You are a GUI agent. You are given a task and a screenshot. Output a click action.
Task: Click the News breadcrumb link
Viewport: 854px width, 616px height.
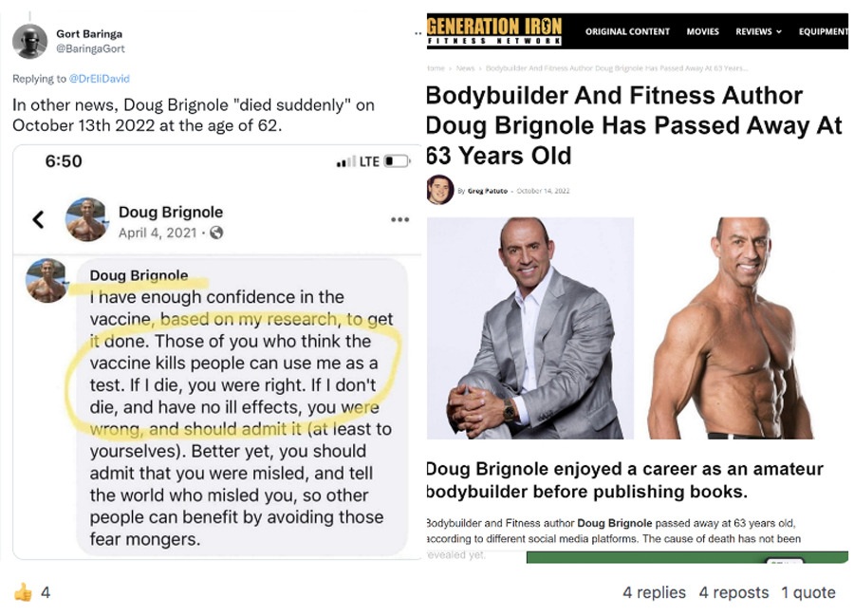[x=465, y=68]
